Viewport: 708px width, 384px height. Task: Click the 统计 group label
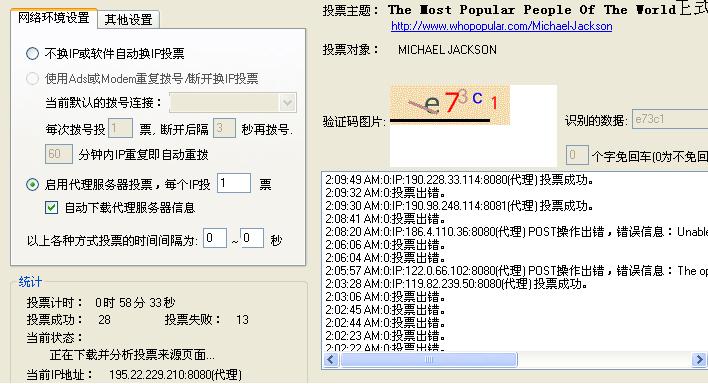pos(30,282)
